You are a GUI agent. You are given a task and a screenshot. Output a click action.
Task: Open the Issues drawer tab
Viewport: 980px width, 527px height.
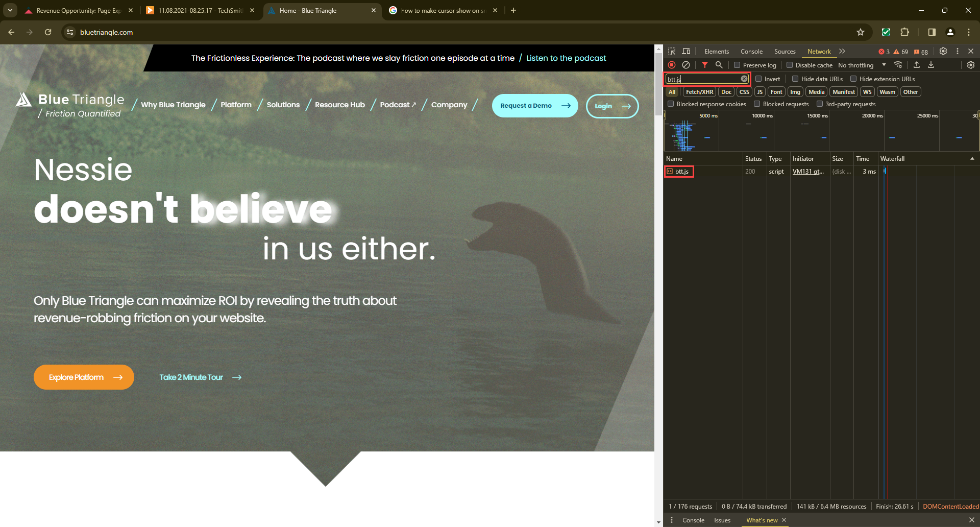(722, 520)
